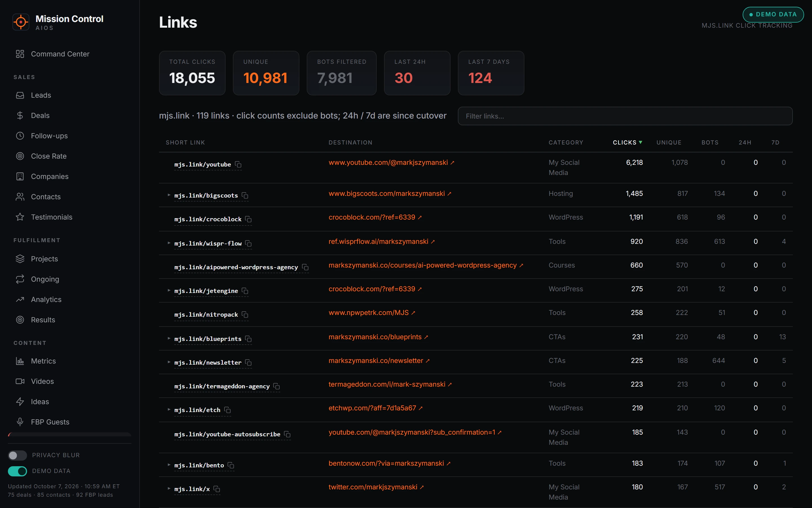The width and height of the screenshot is (812, 508).
Task: Open the Ideas lightning item
Action: (69, 402)
